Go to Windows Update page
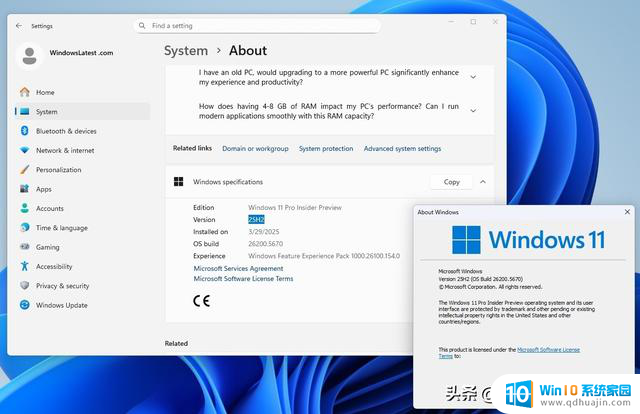The image size is (640, 414). click(82, 305)
